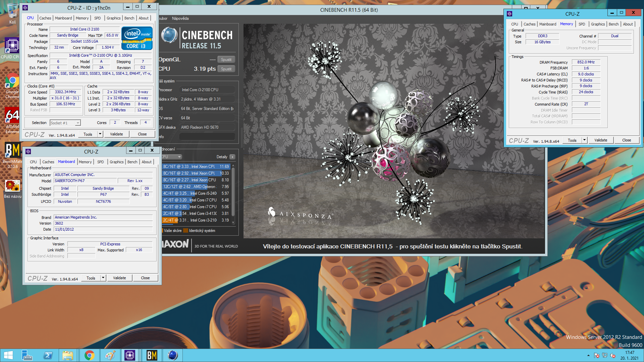Viewport: 644px width, 362px height.
Task: Click Validate in Mainboard CPU-Z window
Action: tap(119, 278)
